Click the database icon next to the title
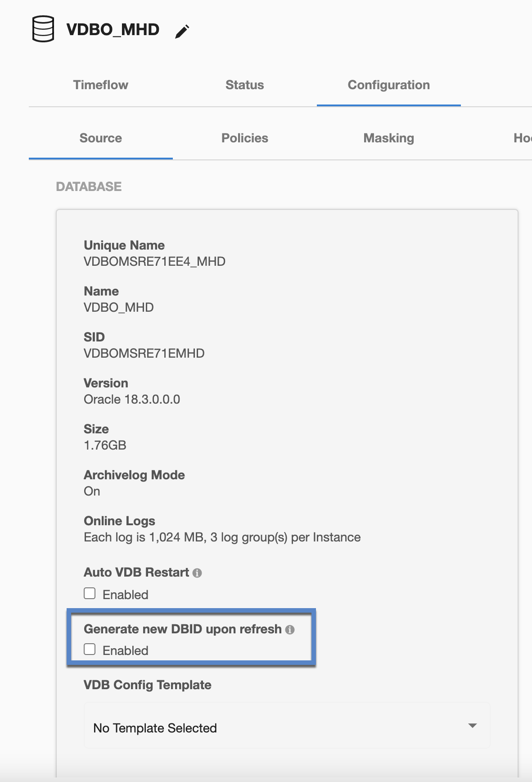The height and width of the screenshot is (782, 532). pos(43,29)
